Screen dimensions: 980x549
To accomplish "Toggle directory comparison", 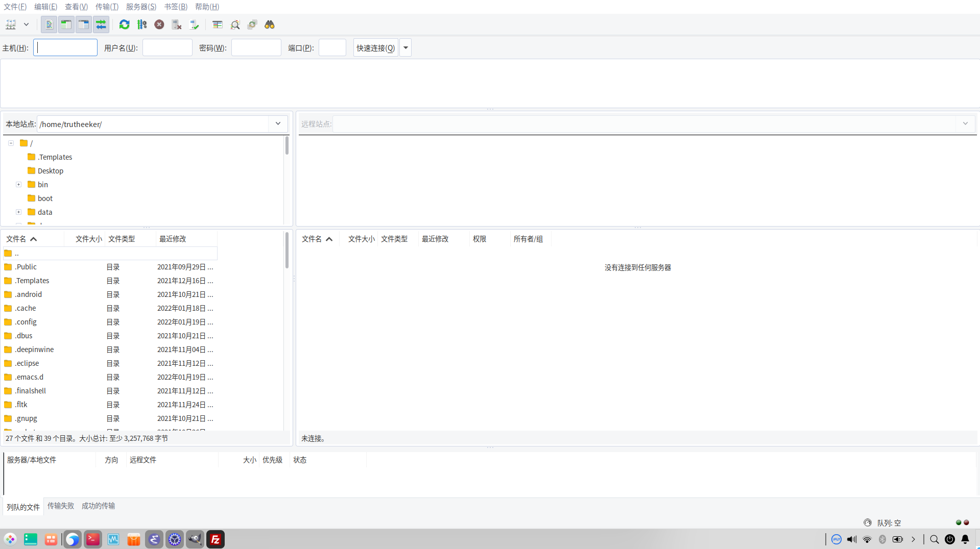I will 235,24.
